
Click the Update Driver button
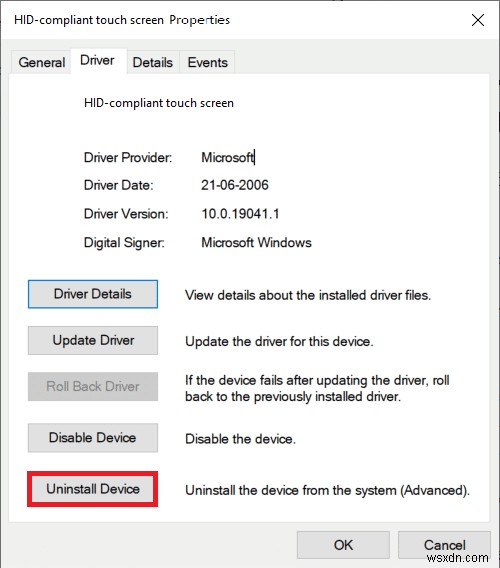click(93, 340)
